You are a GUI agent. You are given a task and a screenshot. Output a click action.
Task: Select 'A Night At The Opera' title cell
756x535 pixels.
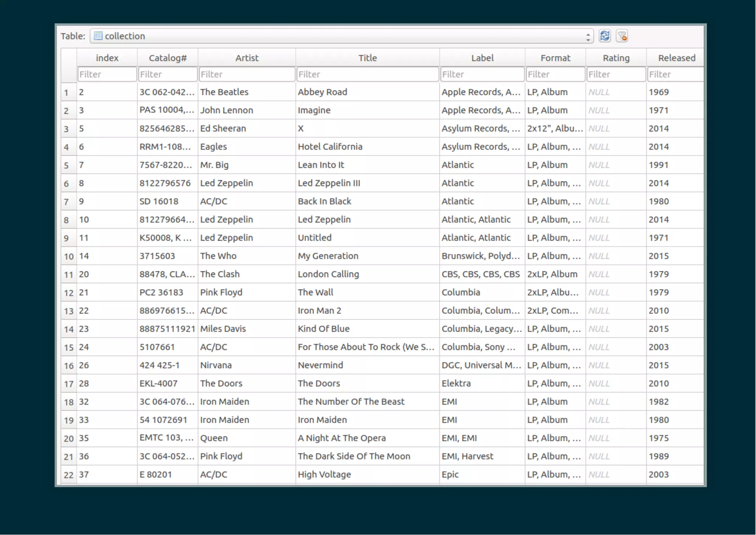(x=368, y=438)
